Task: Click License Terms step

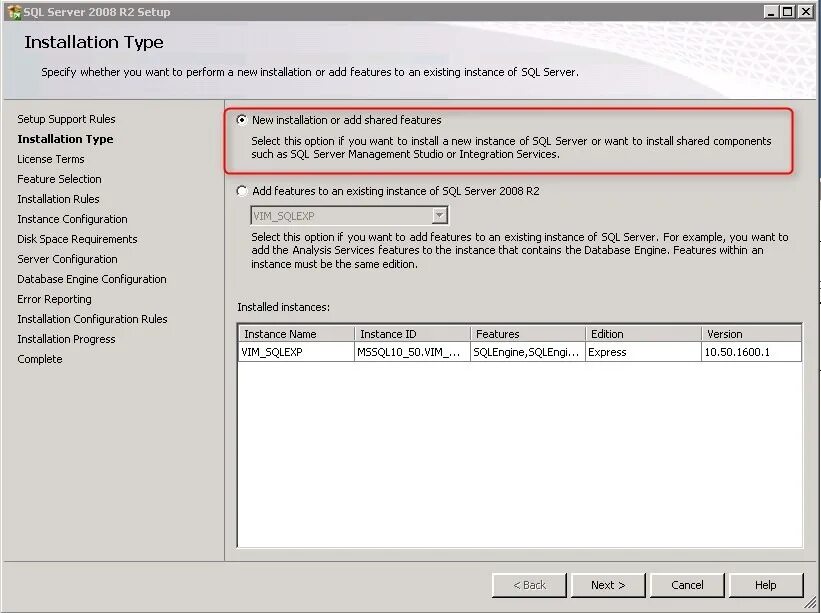Action: (50, 159)
